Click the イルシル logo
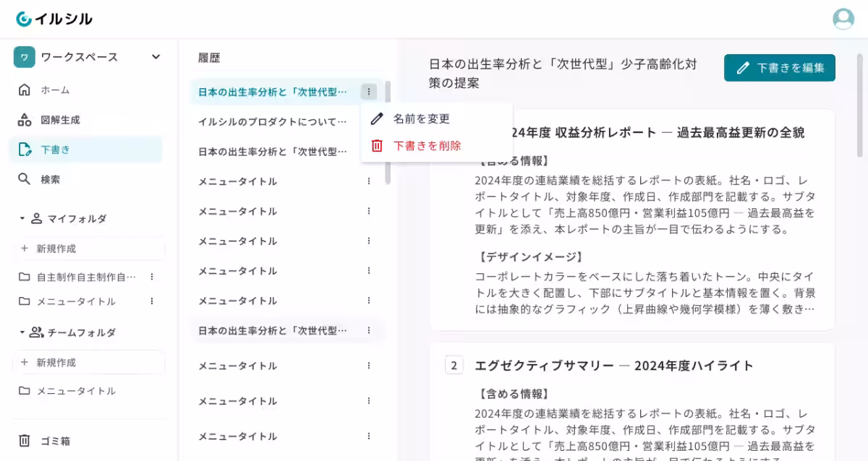The width and height of the screenshot is (868, 461). [54, 19]
